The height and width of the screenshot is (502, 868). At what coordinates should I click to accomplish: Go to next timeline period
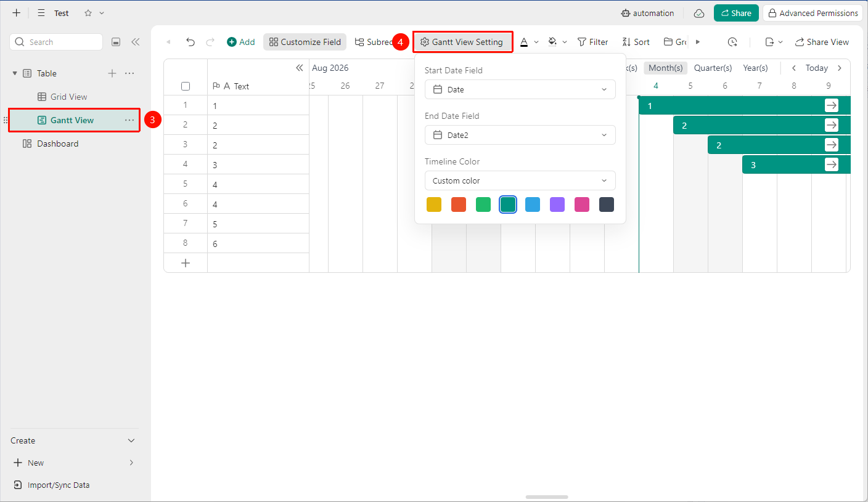pos(840,68)
